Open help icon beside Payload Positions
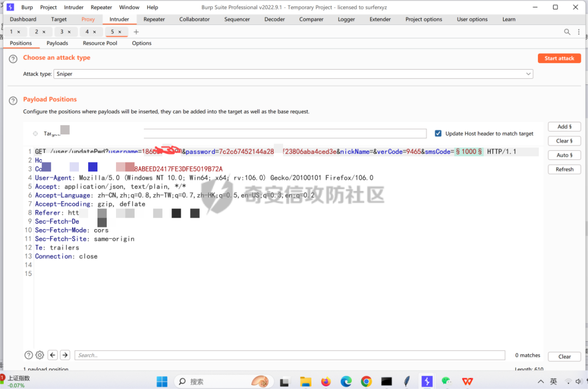The image size is (588, 389). pyautogui.click(x=13, y=101)
